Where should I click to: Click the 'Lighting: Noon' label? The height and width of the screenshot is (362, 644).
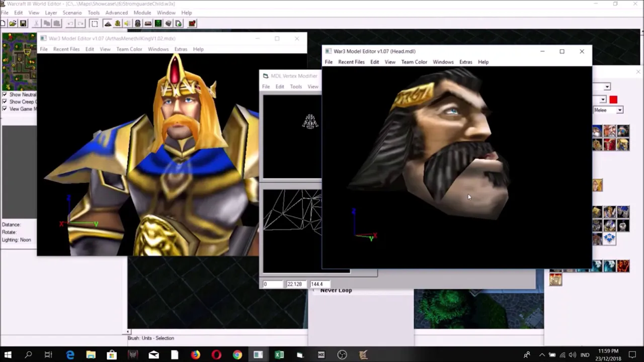point(17,240)
